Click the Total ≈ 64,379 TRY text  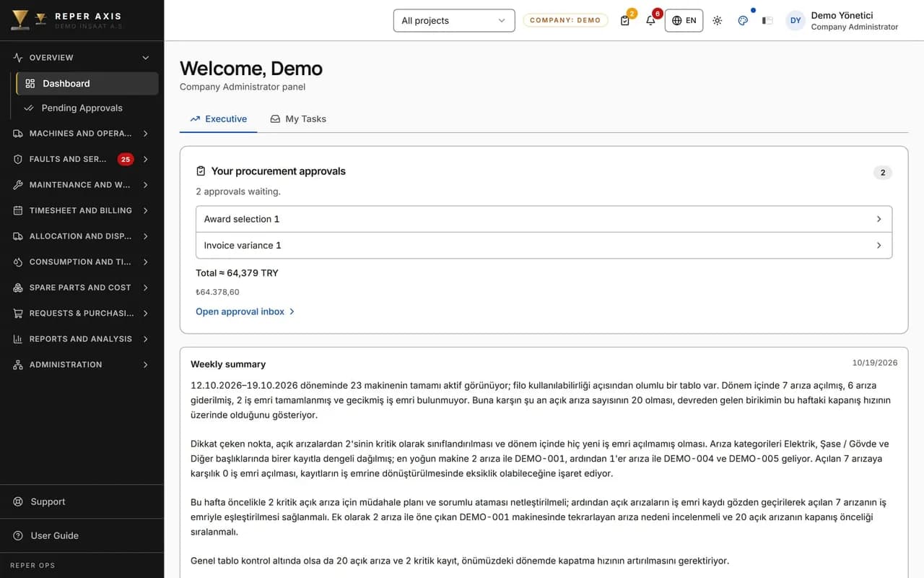click(x=237, y=273)
